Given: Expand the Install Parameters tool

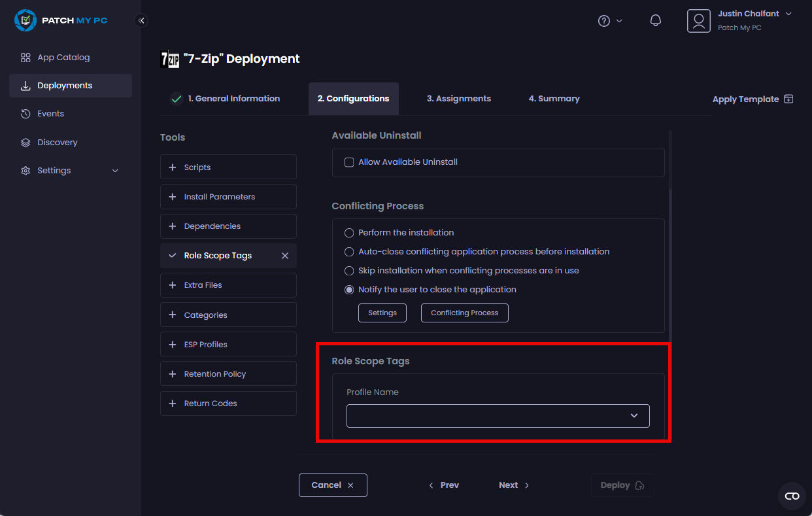Looking at the screenshot, I should pyautogui.click(x=228, y=197).
